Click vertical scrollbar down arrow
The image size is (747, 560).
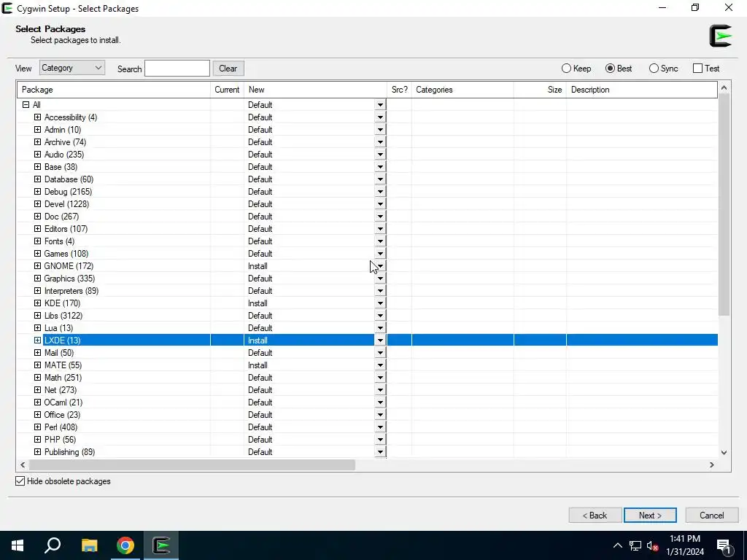[724, 452]
